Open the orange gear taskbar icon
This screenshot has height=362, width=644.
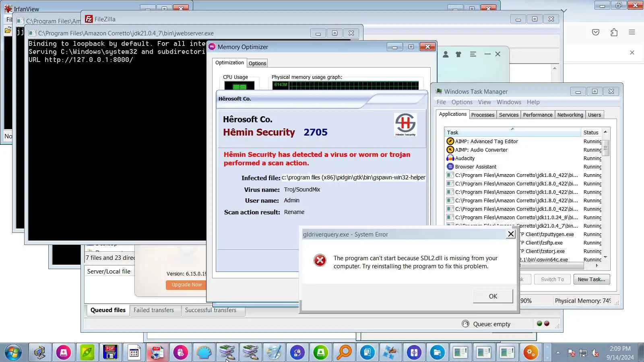(530, 353)
